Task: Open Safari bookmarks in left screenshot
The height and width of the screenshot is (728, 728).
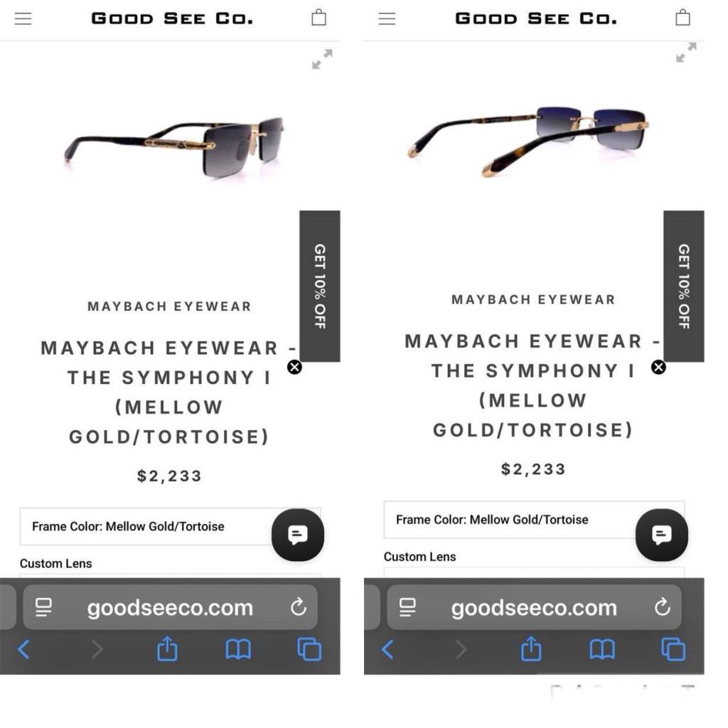Action: coord(238,649)
